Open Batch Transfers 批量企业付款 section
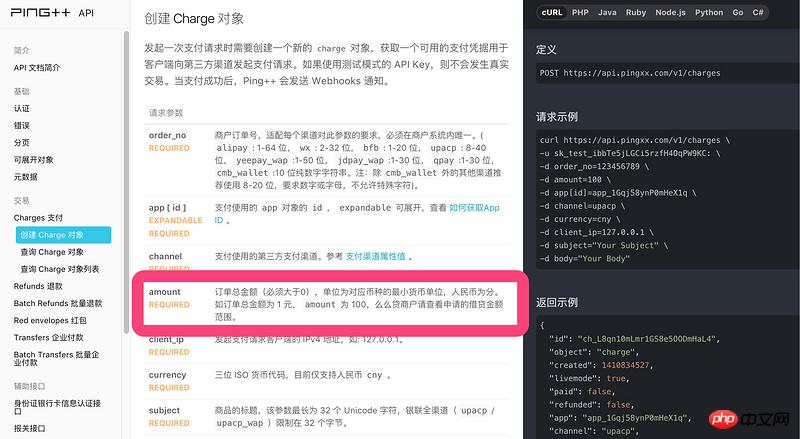 point(57,358)
